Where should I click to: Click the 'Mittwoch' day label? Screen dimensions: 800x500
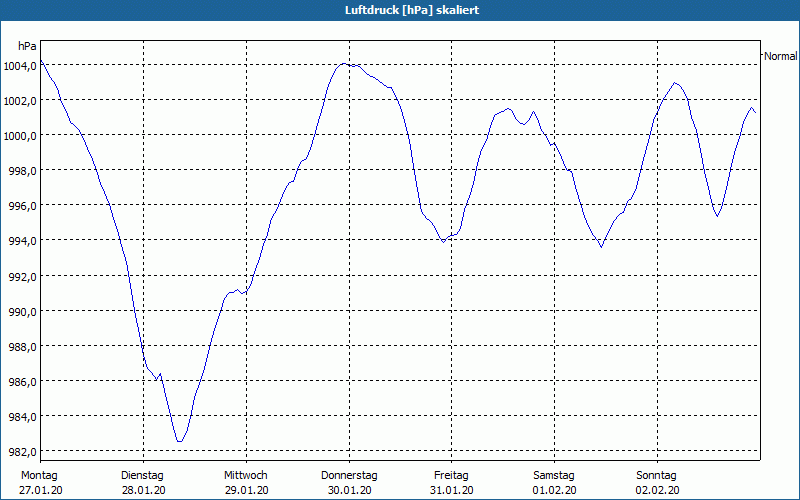pyautogui.click(x=246, y=476)
